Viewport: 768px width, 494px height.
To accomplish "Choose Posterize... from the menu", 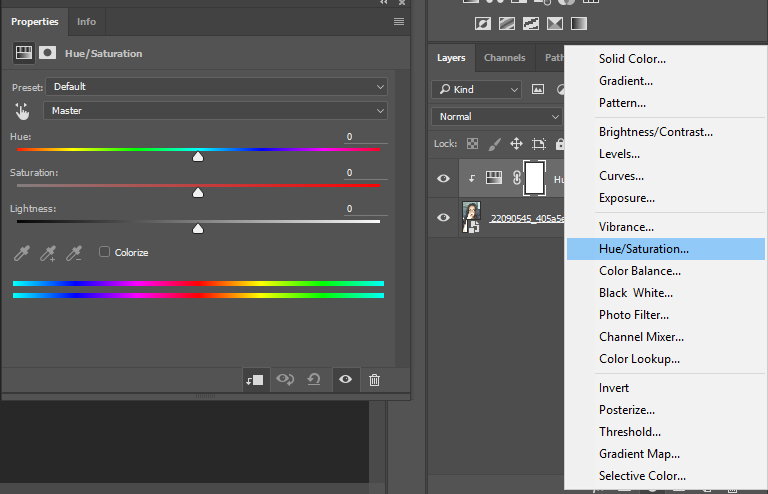I will 666,410.
